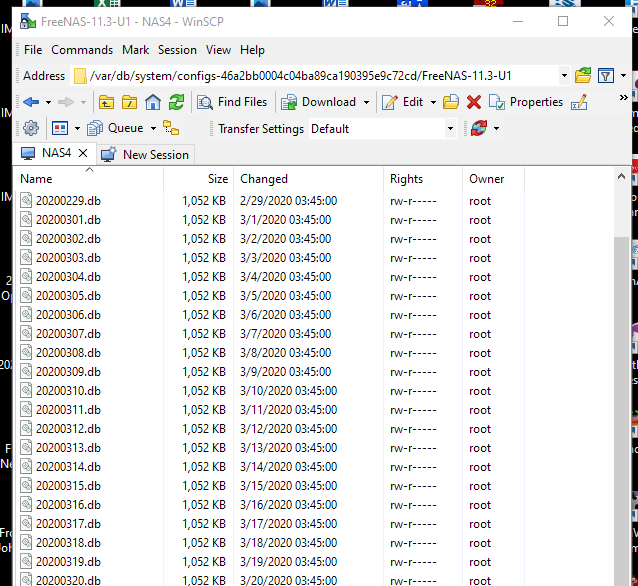Select file 20200310.db
The width and height of the screenshot is (638, 586).
pos(68,391)
